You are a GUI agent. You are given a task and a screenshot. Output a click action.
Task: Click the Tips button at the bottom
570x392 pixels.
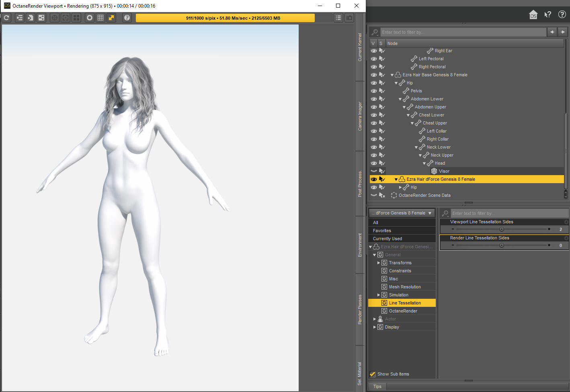(x=377, y=386)
